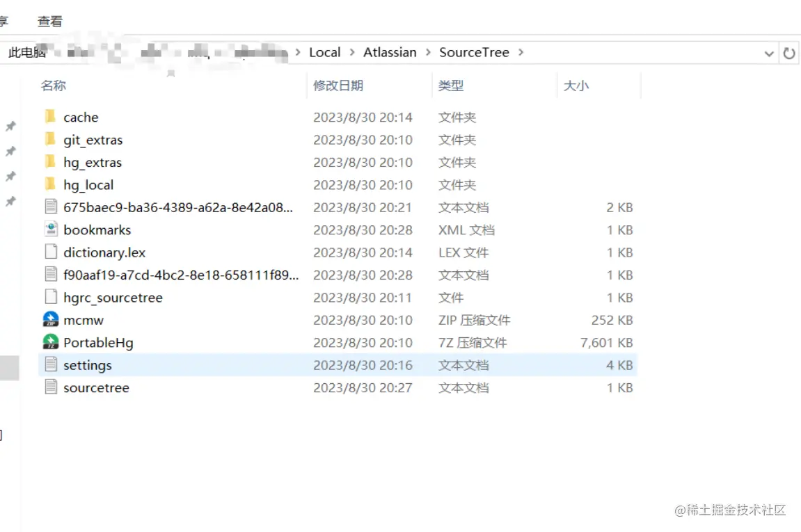Select the 675baec9-ba36-4389 file name
The image size is (801, 532).
click(x=178, y=207)
